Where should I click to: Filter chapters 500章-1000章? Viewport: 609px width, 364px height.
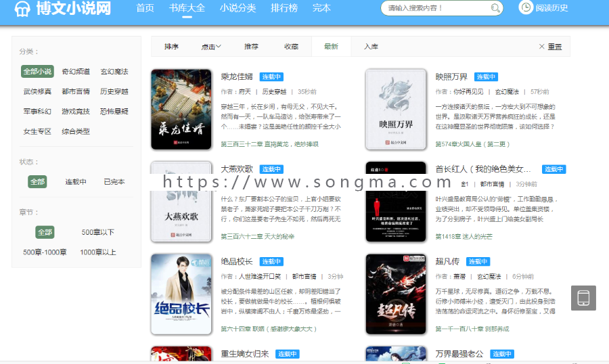coord(45,252)
